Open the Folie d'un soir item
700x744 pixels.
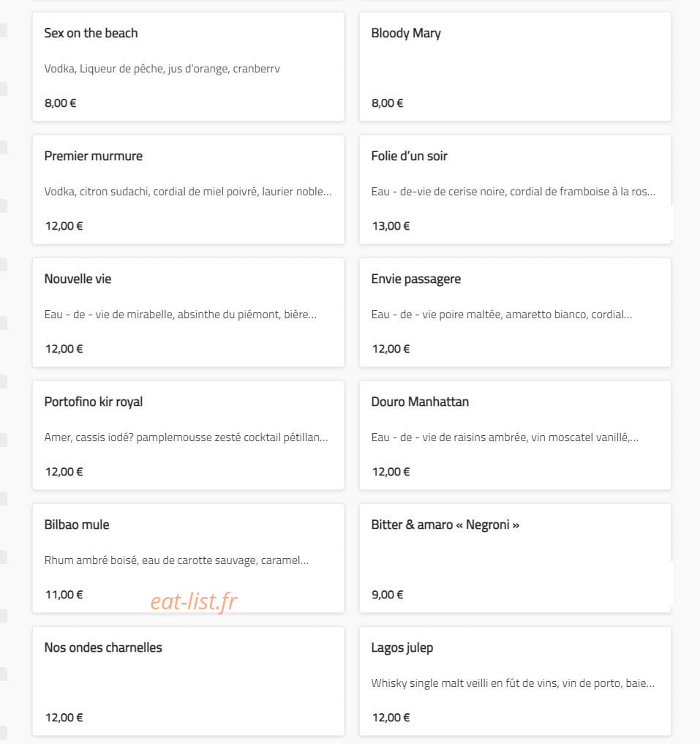coord(515,189)
